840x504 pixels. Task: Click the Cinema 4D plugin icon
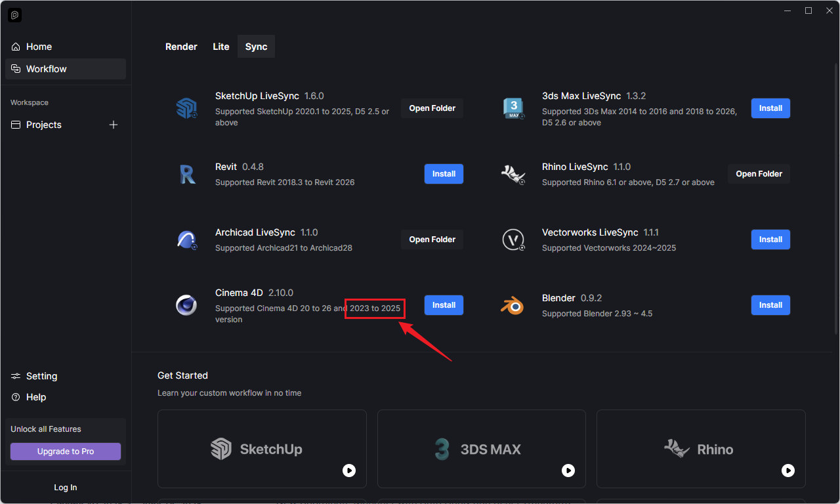(186, 305)
